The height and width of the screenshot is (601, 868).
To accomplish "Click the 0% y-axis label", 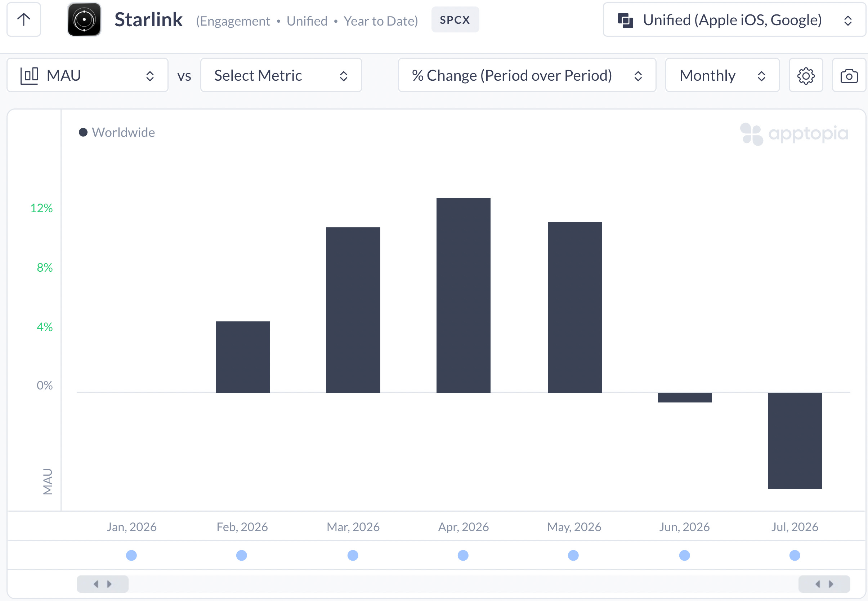I will [x=45, y=386].
